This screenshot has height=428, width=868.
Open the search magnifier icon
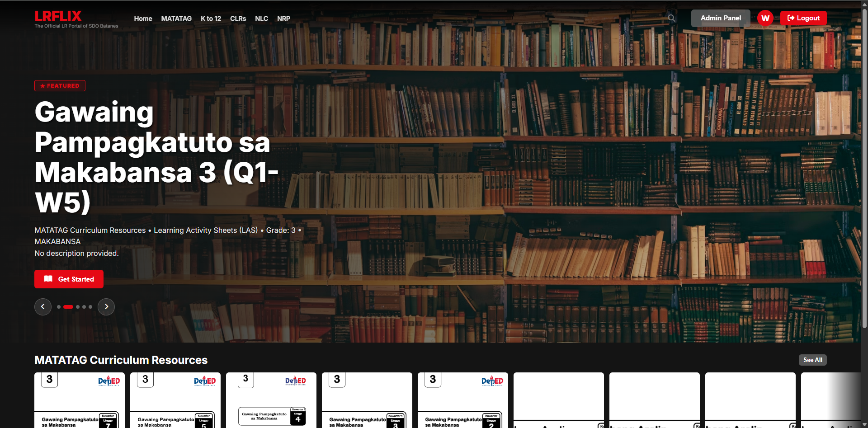pos(671,18)
